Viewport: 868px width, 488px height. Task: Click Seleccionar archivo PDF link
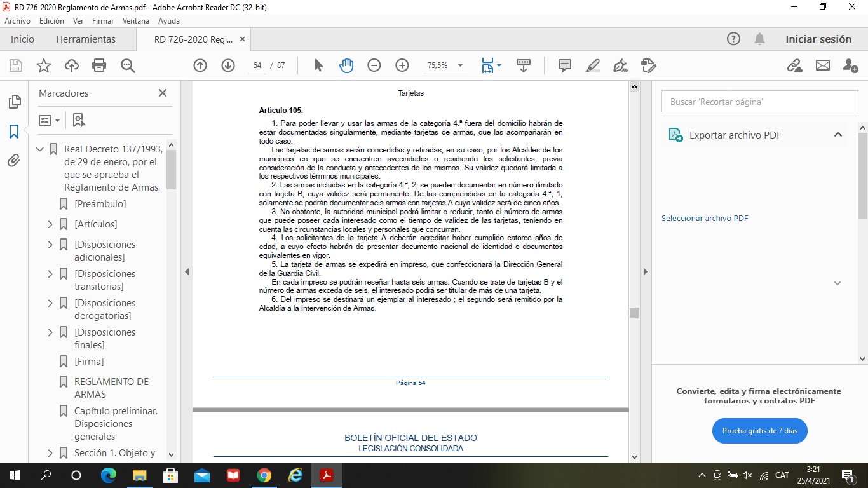click(x=705, y=219)
